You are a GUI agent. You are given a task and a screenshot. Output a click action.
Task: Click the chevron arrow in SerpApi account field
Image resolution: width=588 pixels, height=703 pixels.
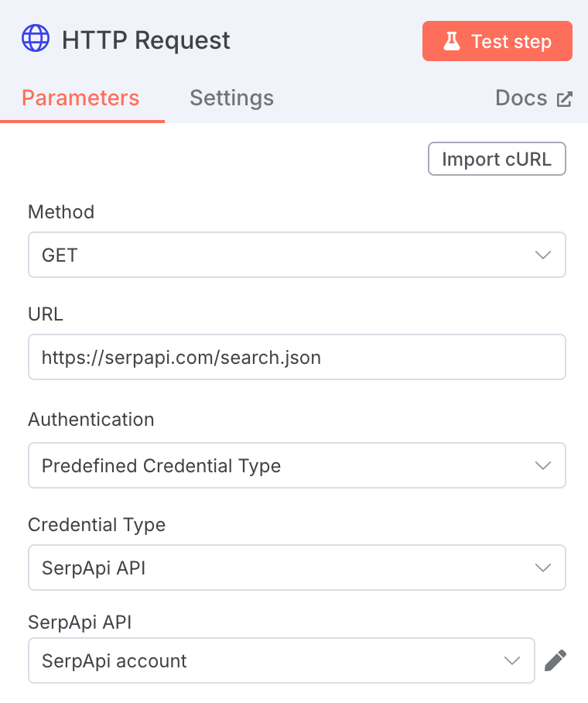(x=512, y=661)
